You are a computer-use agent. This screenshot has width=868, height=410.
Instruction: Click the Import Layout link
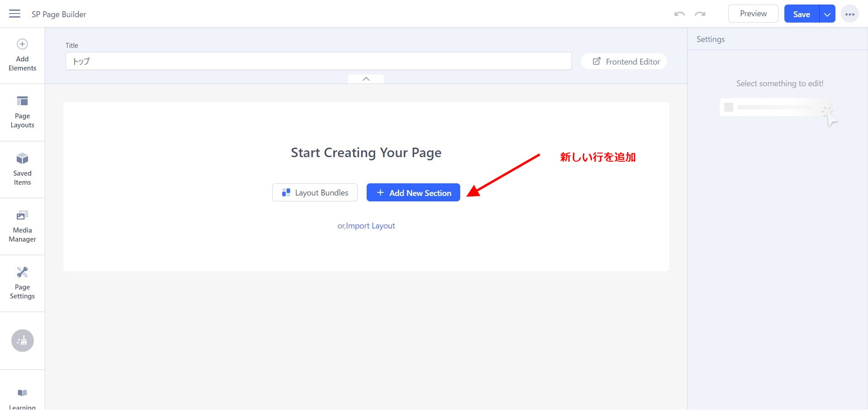pos(370,226)
